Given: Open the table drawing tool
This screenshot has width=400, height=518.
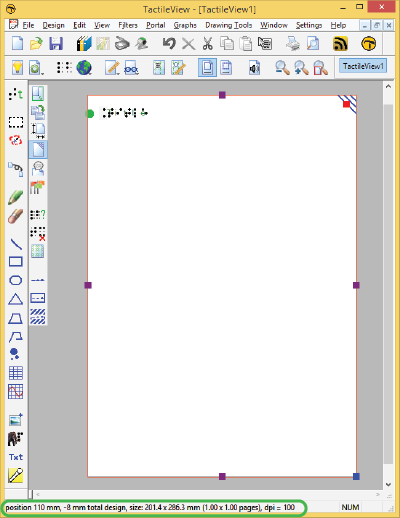Looking at the screenshot, I should [16, 373].
